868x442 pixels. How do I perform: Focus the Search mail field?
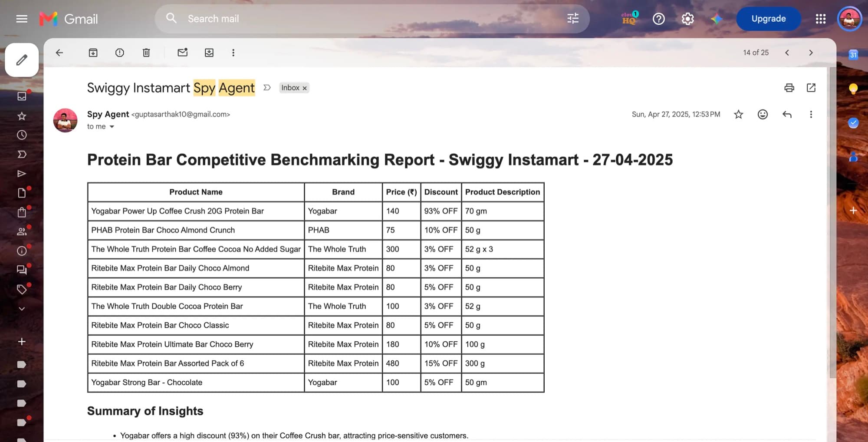tap(373, 19)
